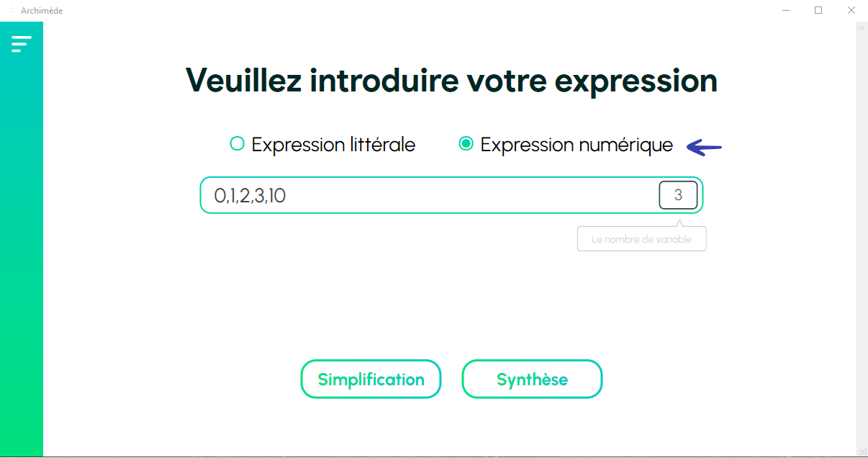Click the 'Le nombre de variable' tooltip
The height and width of the screenshot is (458, 868).
click(641, 239)
